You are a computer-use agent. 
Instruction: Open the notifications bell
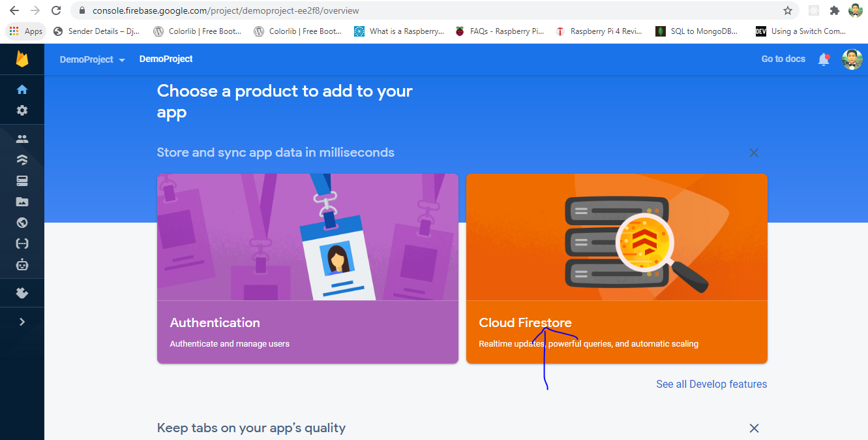pos(824,59)
